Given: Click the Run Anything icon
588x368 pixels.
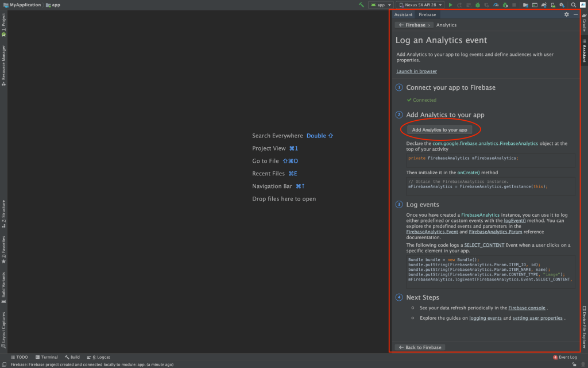Looking at the screenshot, I should (x=535, y=5).
